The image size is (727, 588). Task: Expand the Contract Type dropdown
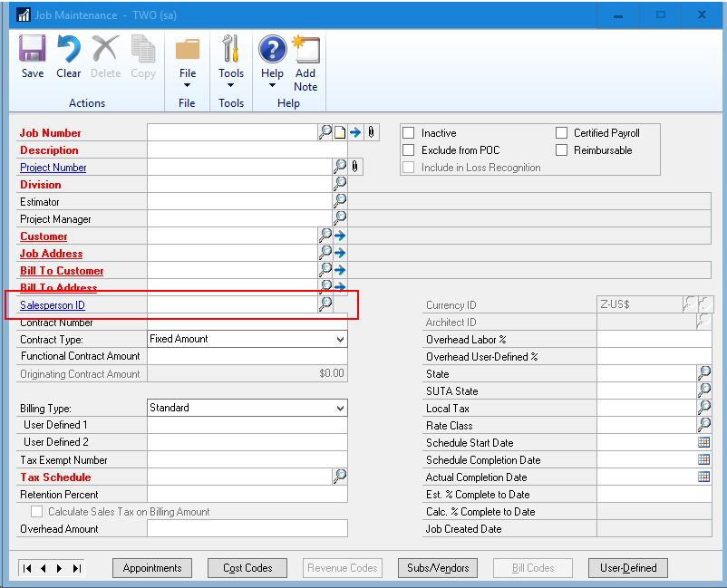pos(340,339)
